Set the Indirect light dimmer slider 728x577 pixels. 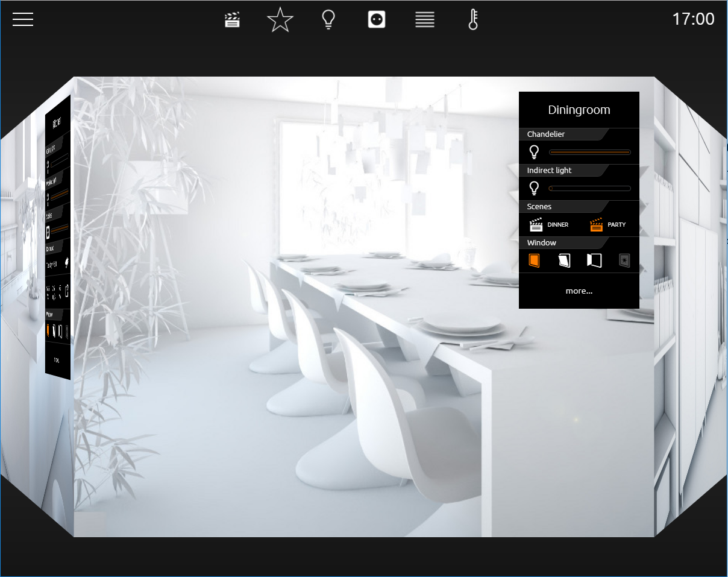click(x=589, y=188)
